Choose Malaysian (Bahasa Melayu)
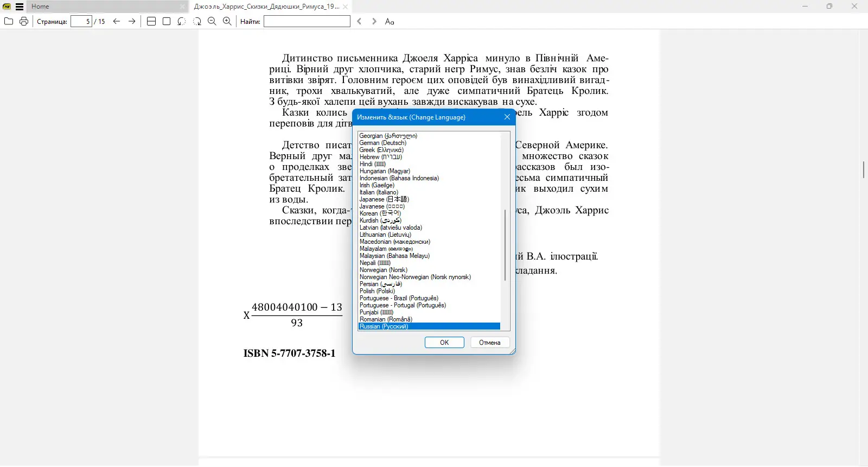 point(429,256)
